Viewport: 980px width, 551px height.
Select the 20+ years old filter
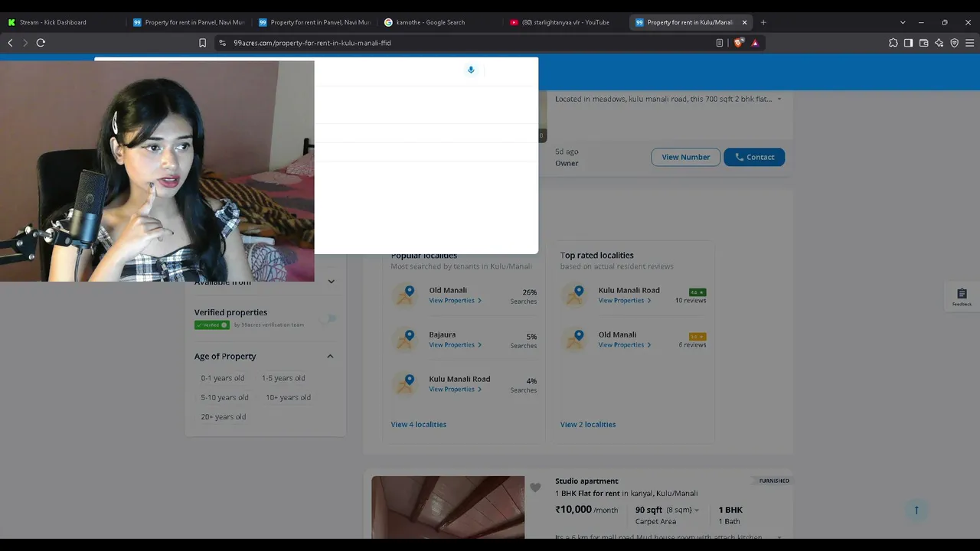(224, 417)
